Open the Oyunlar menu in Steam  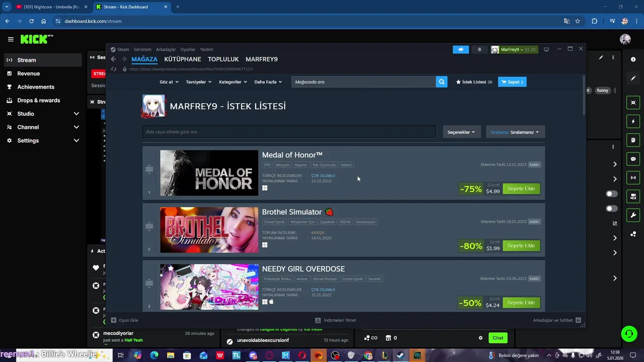(188, 49)
